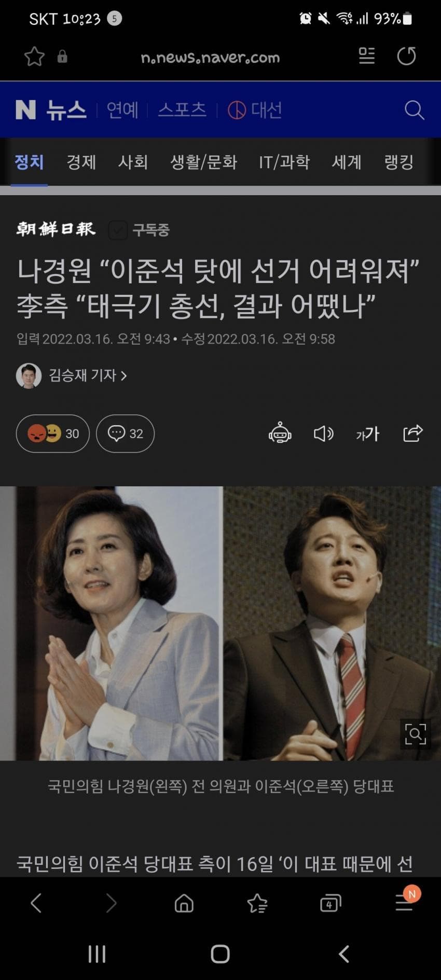Image resolution: width=441 pixels, height=980 pixels.
Task: Toggle 구독중 subscription checkbox
Action: click(118, 230)
